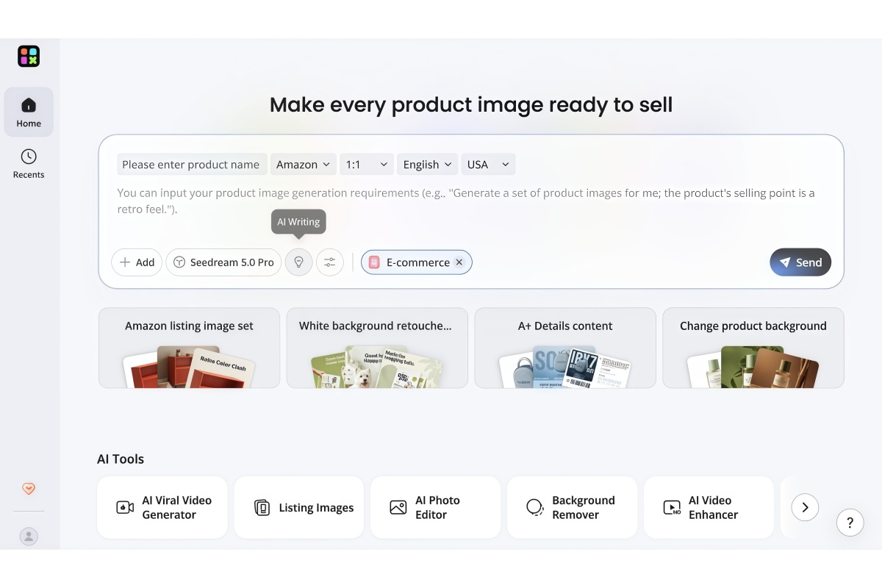Open the English language dropdown

tap(428, 165)
